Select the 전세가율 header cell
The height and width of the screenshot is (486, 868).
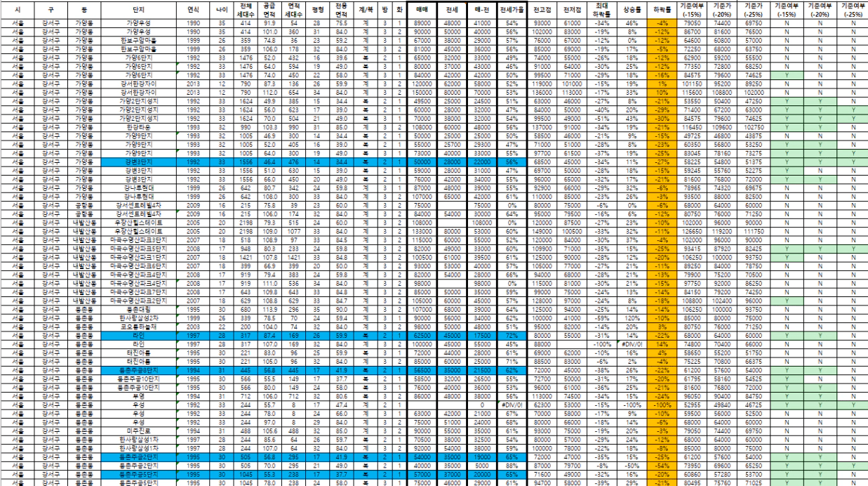(x=512, y=11)
